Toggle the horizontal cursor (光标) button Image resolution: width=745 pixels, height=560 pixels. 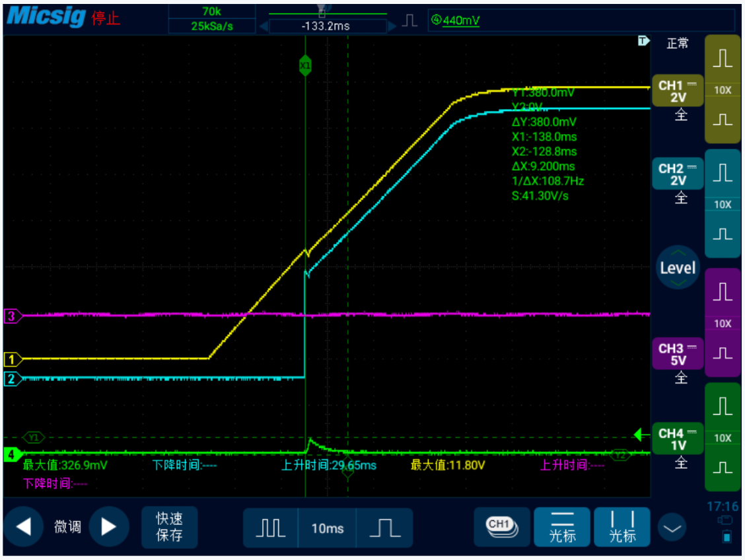click(x=562, y=527)
